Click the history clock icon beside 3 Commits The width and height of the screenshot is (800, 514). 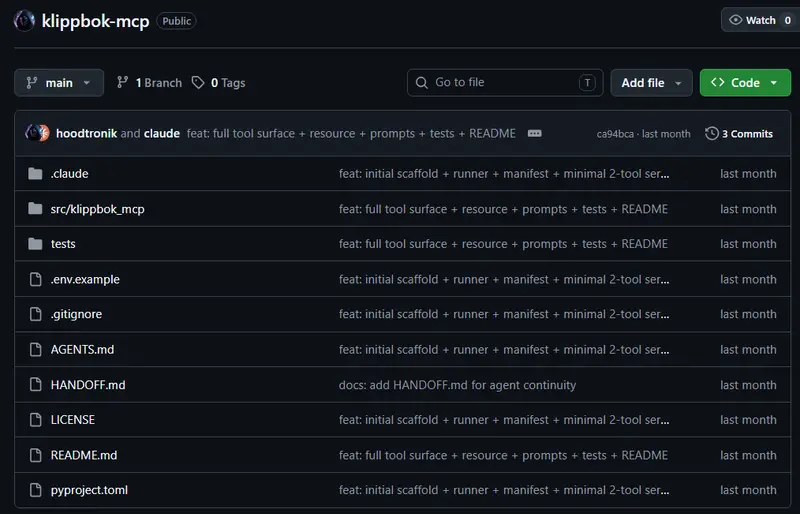coord(712,134)
